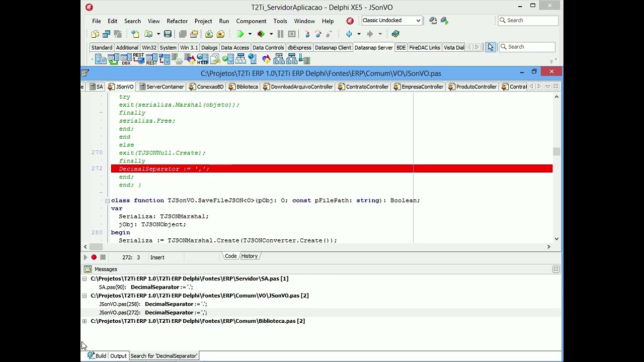Switch to ServerContainer editor tab

pos(161,86)
